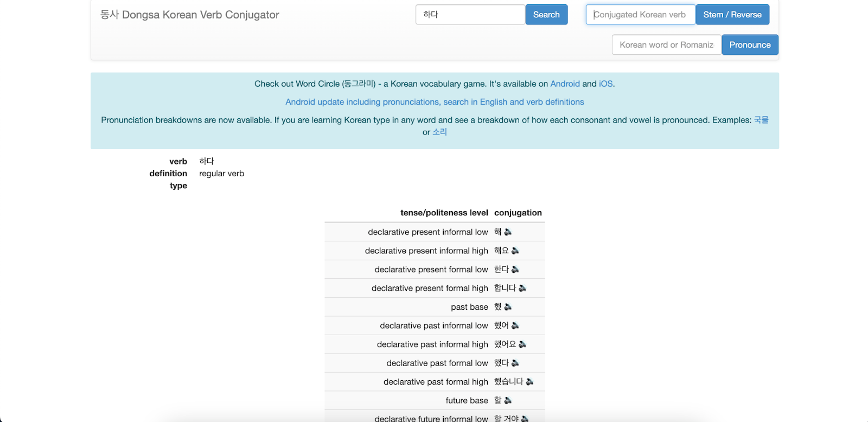Click the Dongsa Korean Verb Conjugator title
Screen dimensions: 868x422
(190, 15)
